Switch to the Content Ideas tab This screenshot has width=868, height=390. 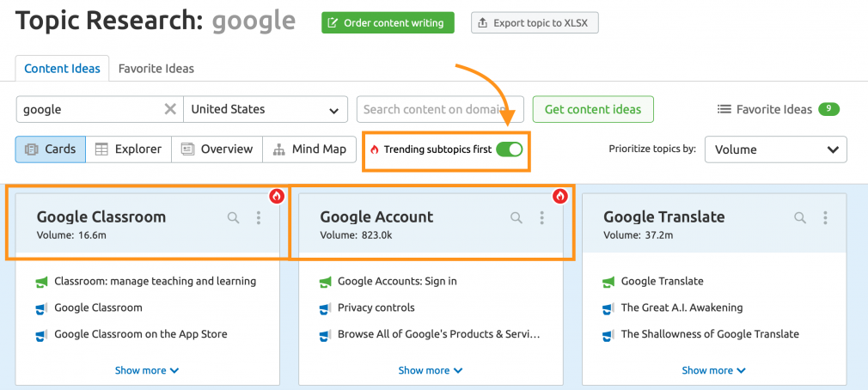(x=62, y=69)
